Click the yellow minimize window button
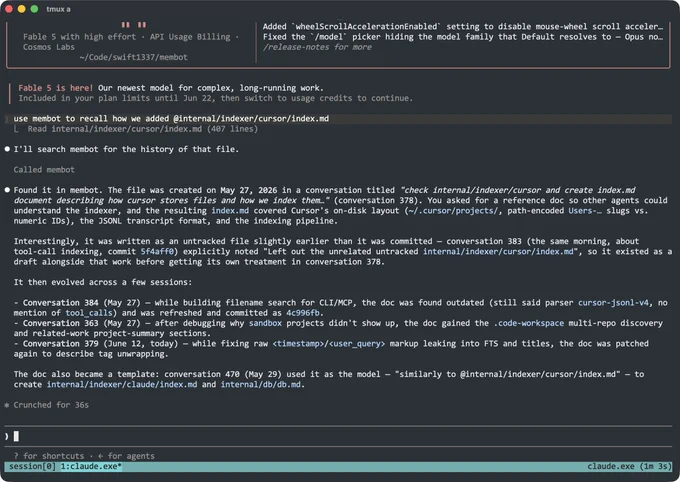Image resolution: width=680 pixels, height=482 pixels. (x=21, y=9)
